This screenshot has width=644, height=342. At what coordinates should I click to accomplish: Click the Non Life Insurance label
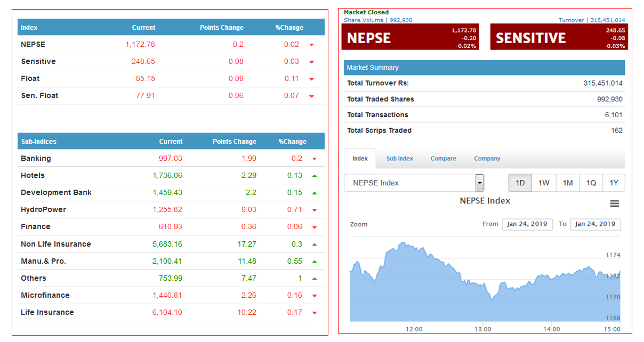56,244
